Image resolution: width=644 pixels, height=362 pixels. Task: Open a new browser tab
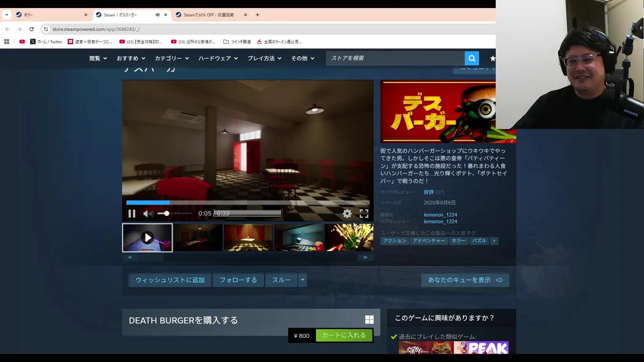pyautogui.click(x=258, y=15)
